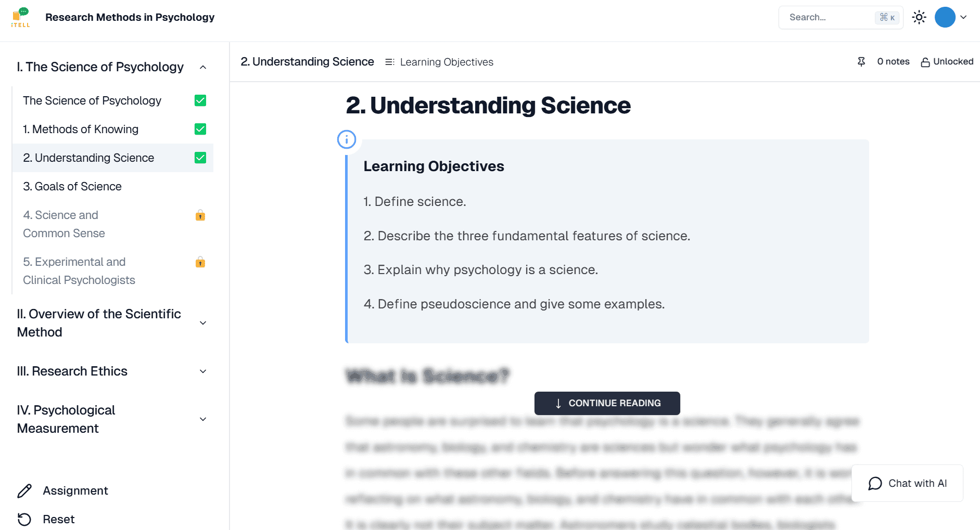Collapse The Science of Psychology section
Image resolution: width=980 pixels, height=530 pixels.
pos(203,67)
